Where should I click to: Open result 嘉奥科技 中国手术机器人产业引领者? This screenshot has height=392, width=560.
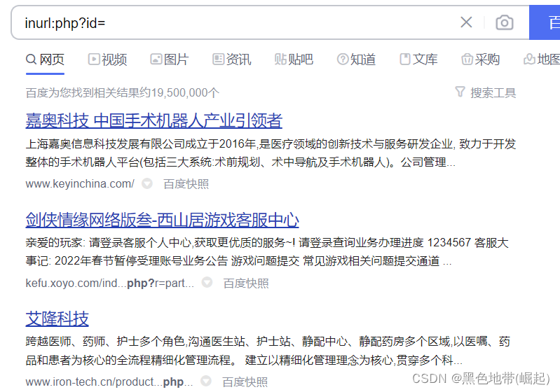click(x=154, y=120)
